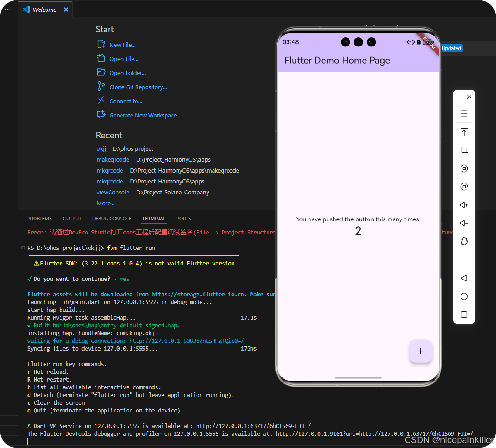Click the Flutter DevTools debugger URL
496x448 pixels.
point(375,434)
